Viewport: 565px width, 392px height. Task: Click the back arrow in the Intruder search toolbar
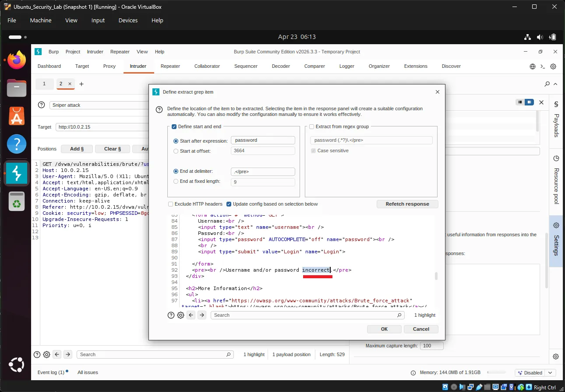tap(57, 354)
